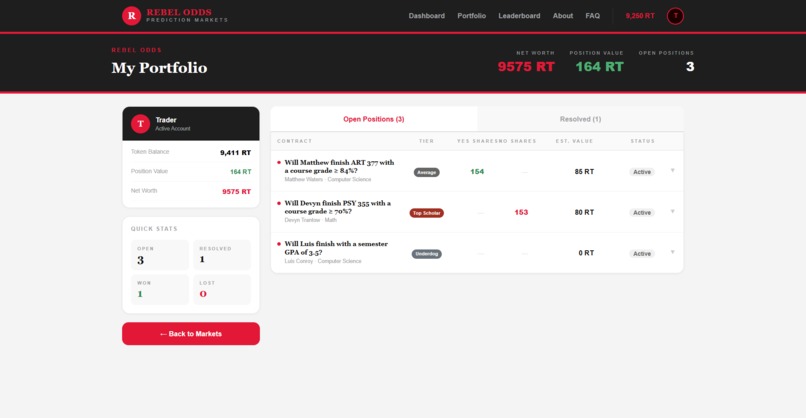Click the Active status on the Luis row

[x=642, y=253]
